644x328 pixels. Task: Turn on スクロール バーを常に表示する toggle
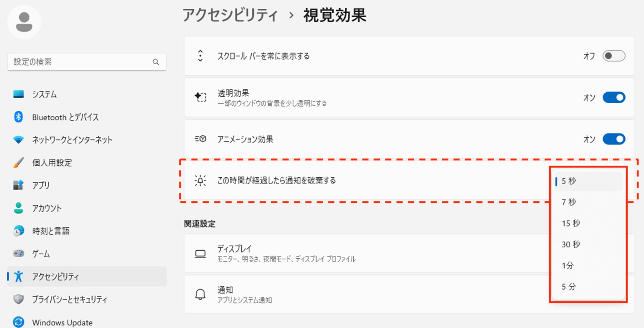614,56
